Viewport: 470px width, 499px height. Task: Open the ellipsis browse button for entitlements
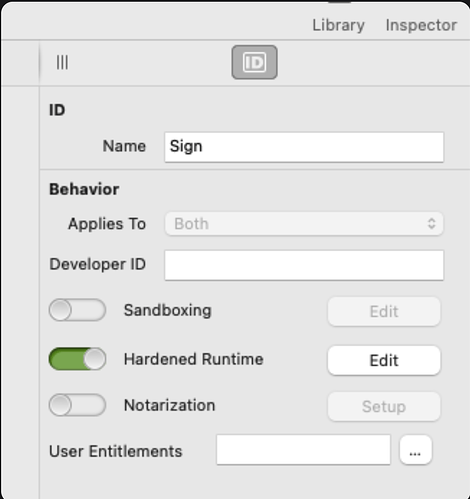click(x=415, y=450)
